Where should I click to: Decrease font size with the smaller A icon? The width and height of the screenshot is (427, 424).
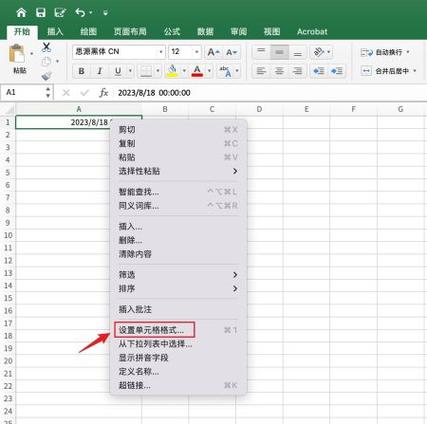[231, 52]
